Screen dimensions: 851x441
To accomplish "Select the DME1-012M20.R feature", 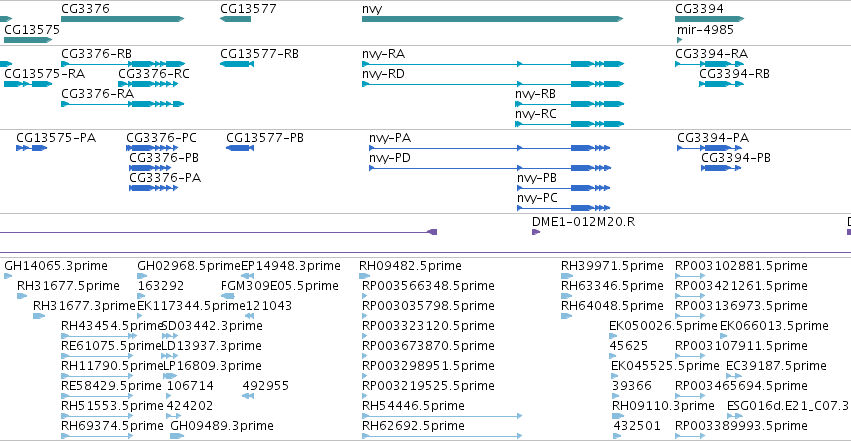I will [x=536, y=232].
